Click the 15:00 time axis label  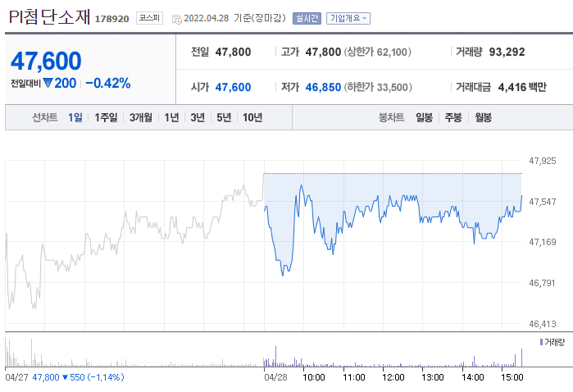(512, 377)
